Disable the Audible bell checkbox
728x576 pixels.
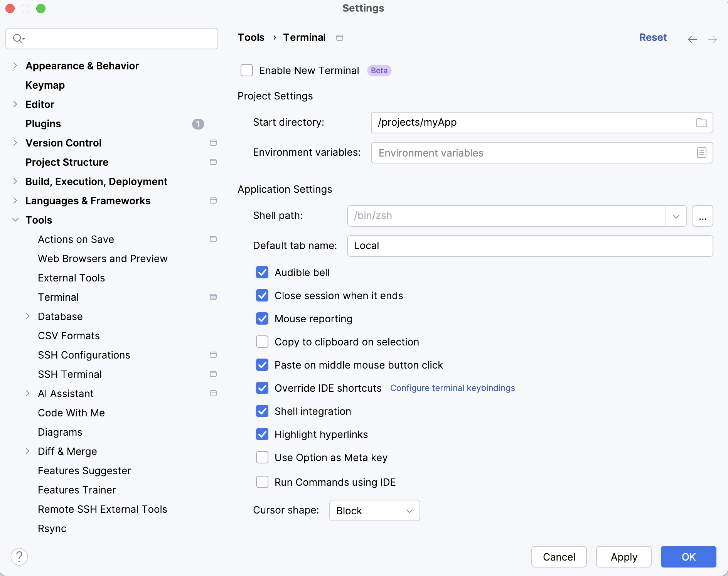tap(262, 273)
